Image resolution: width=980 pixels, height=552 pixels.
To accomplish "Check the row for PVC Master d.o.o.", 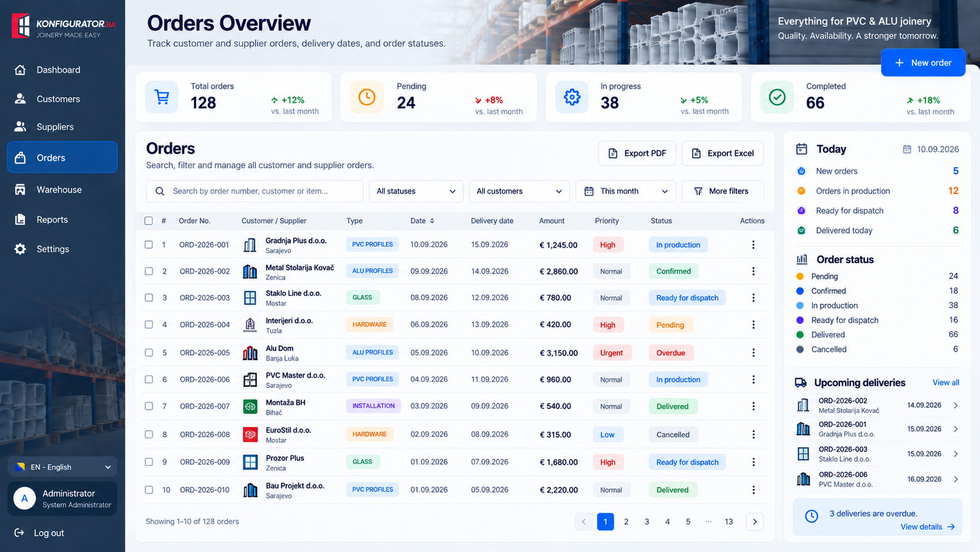I will point(149,380).
